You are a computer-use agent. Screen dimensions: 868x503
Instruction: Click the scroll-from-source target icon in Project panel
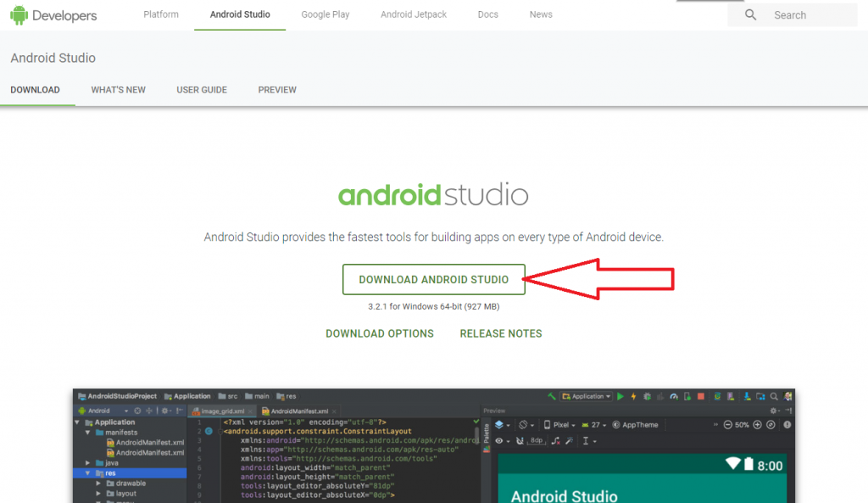[137, 411]
